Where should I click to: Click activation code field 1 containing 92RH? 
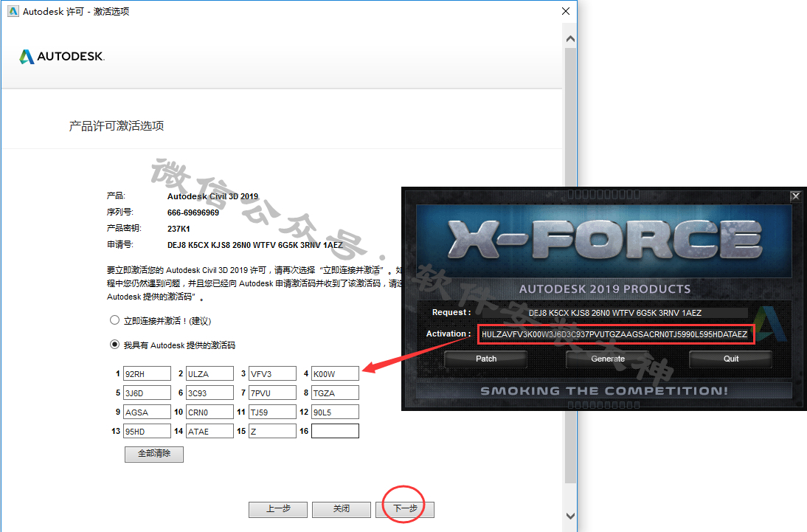pos(148,373)
